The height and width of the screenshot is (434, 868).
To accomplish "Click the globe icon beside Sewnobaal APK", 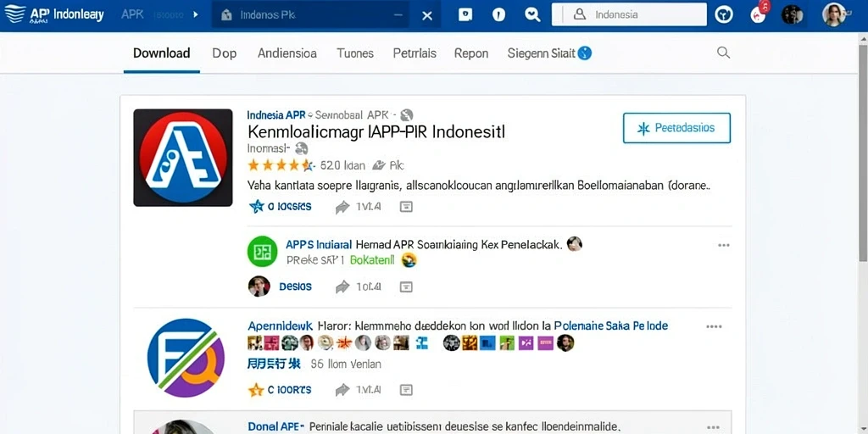I will click(x=407, y=115).
